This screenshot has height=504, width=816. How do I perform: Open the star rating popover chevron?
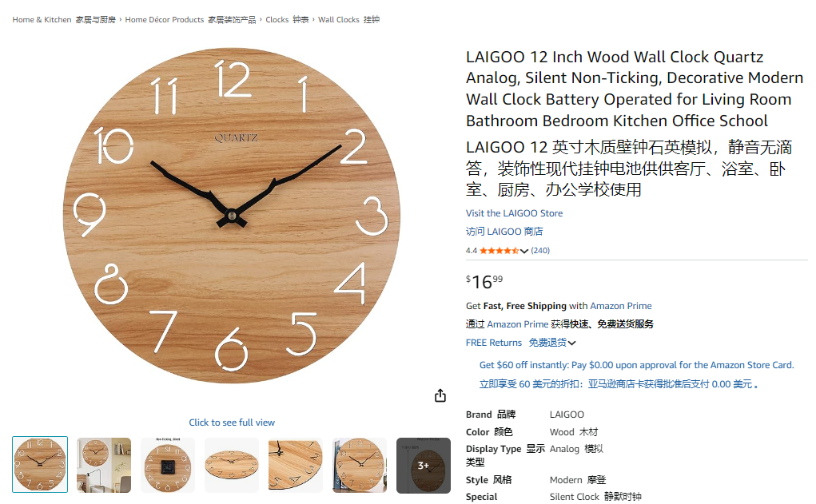pos(524,251)
